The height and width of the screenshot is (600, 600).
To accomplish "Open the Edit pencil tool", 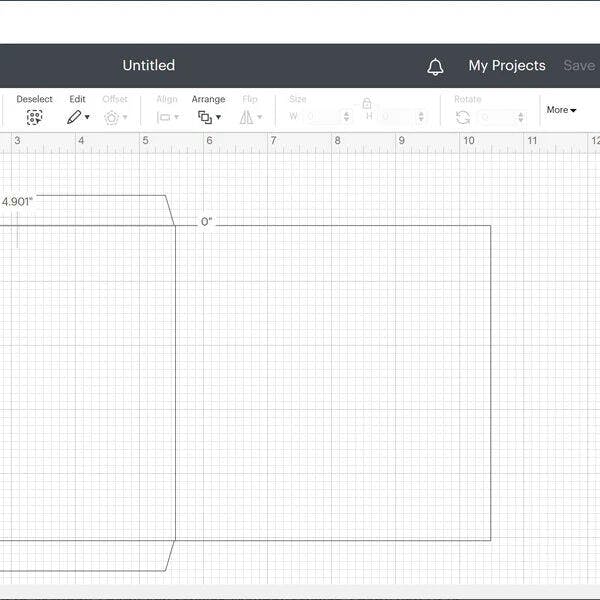I will (x=74, y=117).
